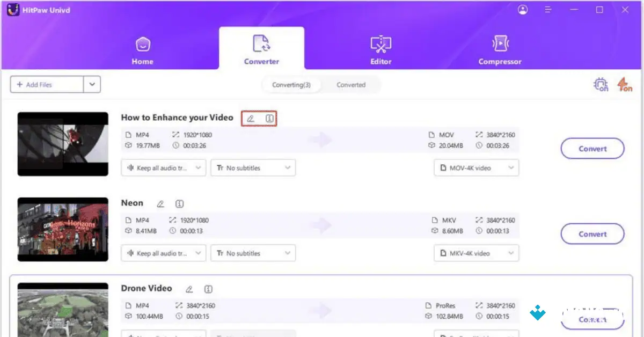Rename the 'How to Enhance your Video' file
644x337 pixels.
tap(251, 118)
